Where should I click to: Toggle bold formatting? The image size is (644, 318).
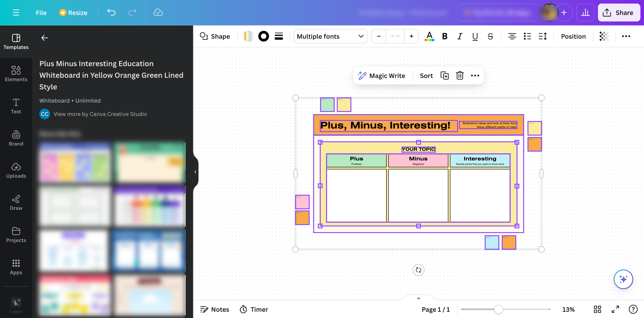pyautogui.click(x=445, y=36)
